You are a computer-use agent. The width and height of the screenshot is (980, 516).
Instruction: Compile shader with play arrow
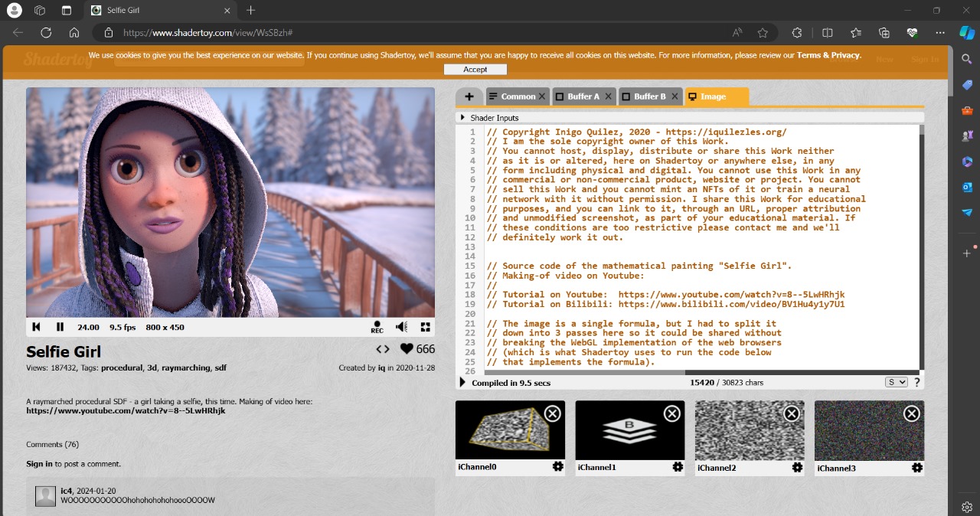click(x=462, y=382)
